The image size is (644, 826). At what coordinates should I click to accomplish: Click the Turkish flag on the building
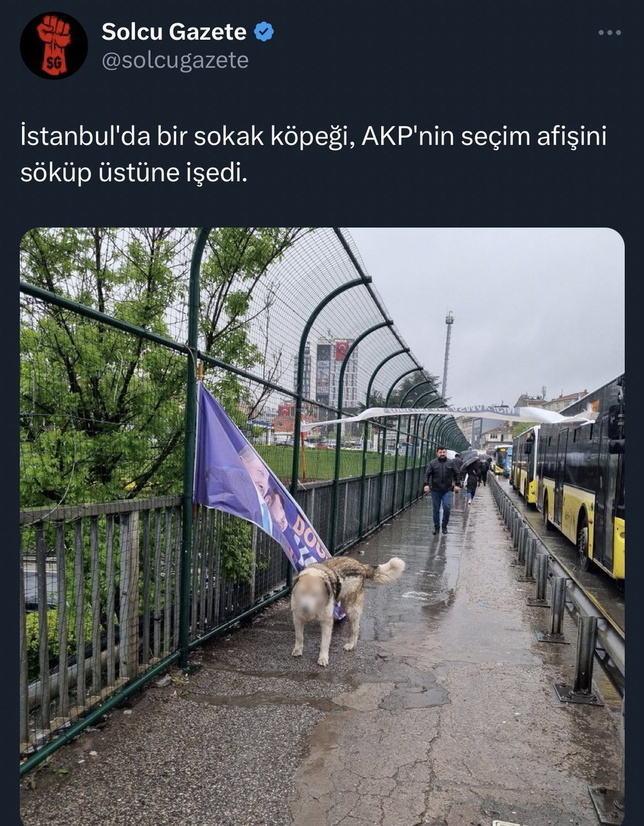coord(342,350)
